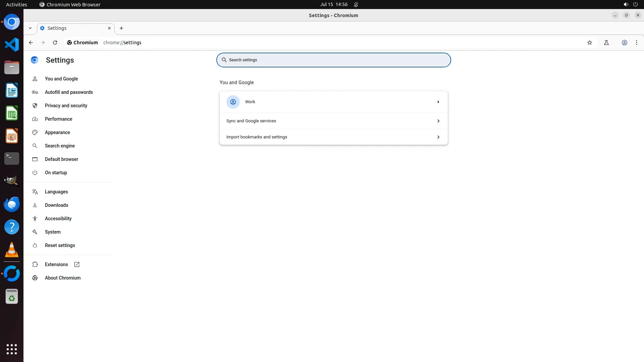This screenshot has height=362, width=644.
Task: Open Chrome Labs flask icon
Action: (606, 43)
